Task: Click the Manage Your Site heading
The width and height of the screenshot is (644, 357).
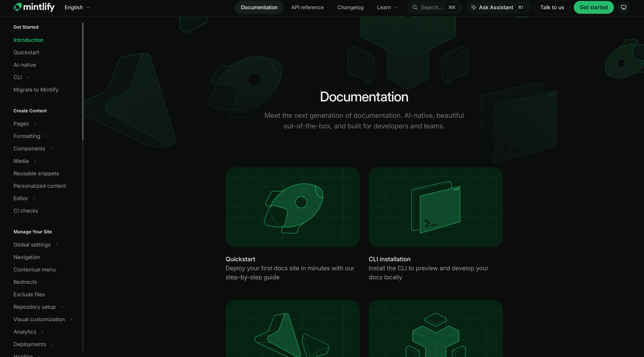Action: (x=33, y=232)
